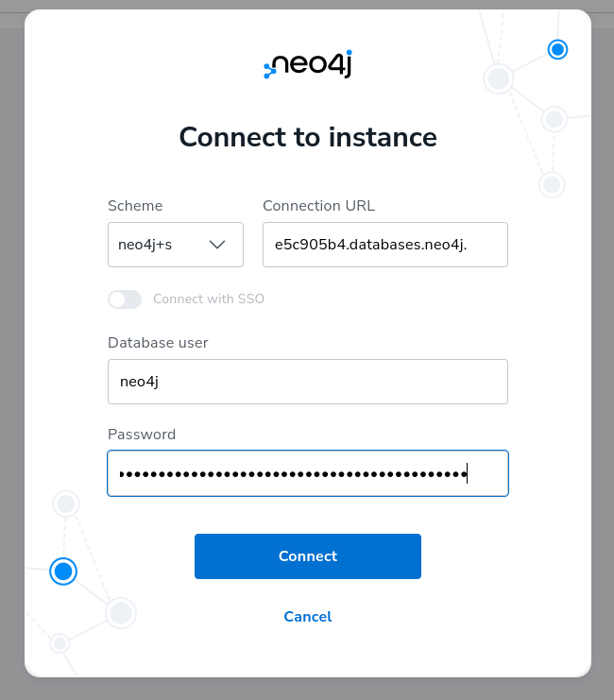This screenshot has height=700, width=614.
Task: Click inside the Password field
Action: (308, 473)
